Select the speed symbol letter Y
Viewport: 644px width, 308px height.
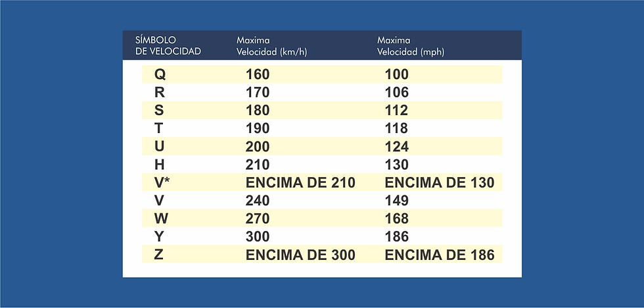pyautogui.click(x=160, y=237)
